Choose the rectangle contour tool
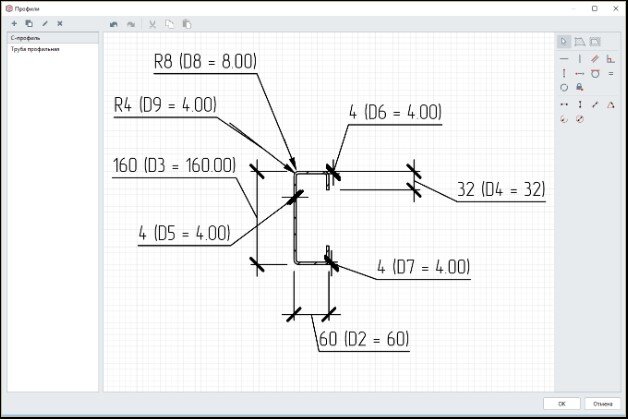 (x=595, y=42)
